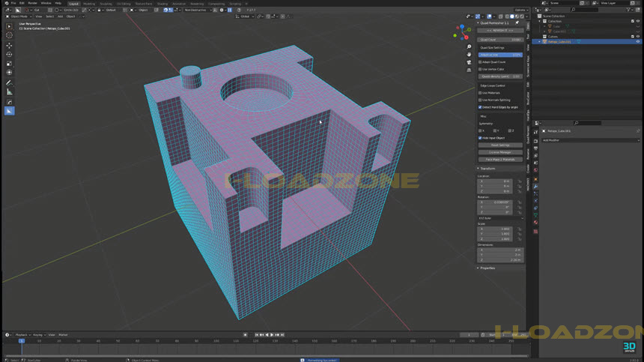Hide Retopo_Cube.001 with its eye icon
644x362 pixels.
pyautogui.click(x=638, y=41)
